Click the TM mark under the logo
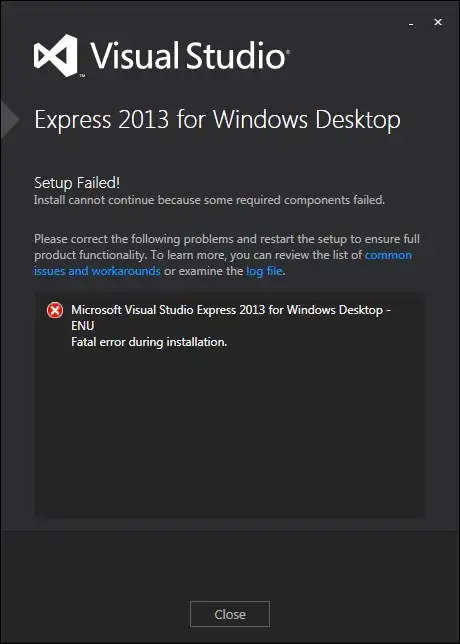Image resolution: width=460 pixels, height=644 pixels. [82, 75]
